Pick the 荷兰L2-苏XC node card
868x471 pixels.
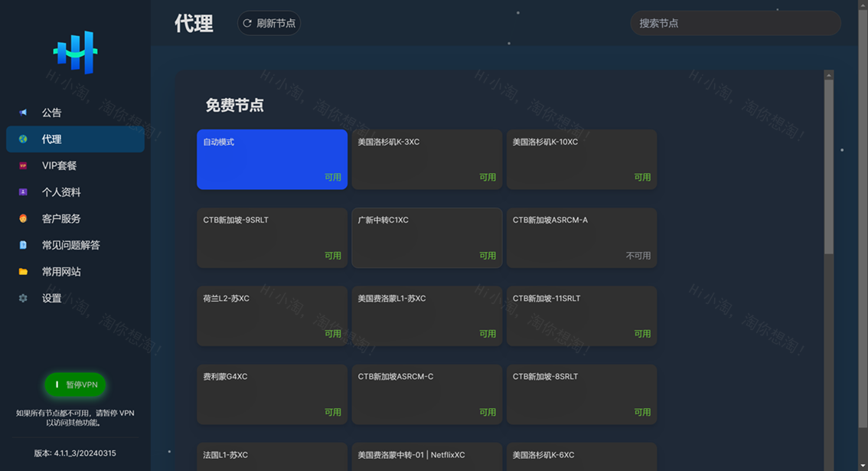(x=272, y=316)
